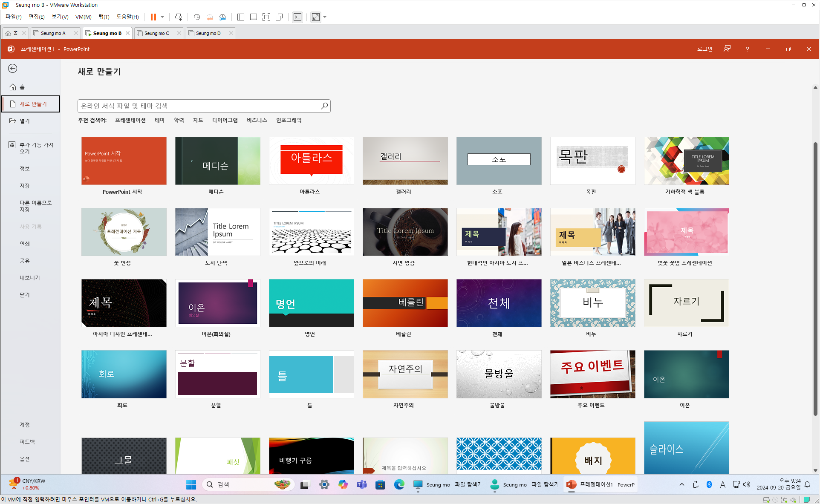Toggle VMware full screen mode icon
The height and width of the screenshot is (504, 820).
266,17
